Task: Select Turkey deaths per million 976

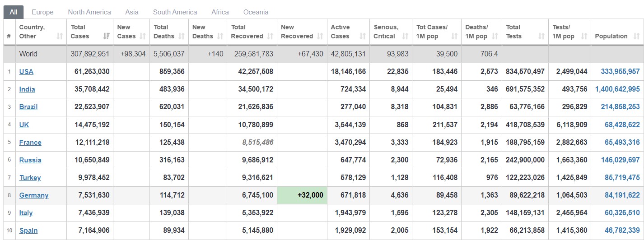Action: [x=492, y=178]
